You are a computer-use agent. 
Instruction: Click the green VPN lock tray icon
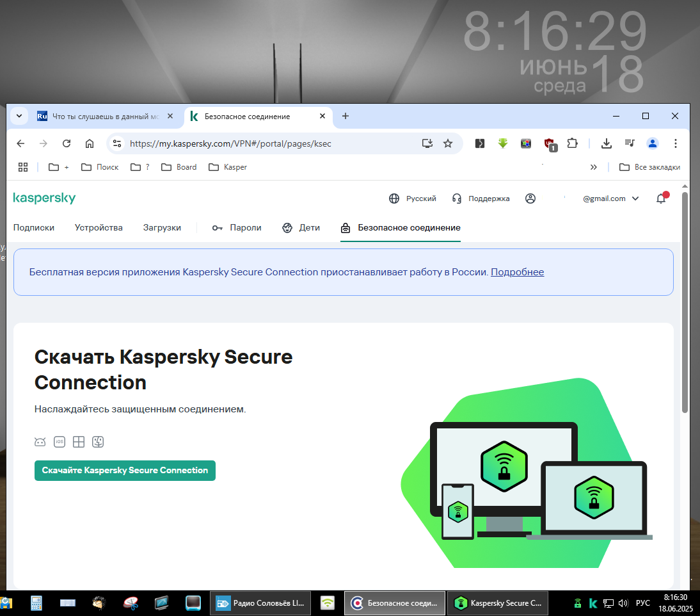point(578,603)
